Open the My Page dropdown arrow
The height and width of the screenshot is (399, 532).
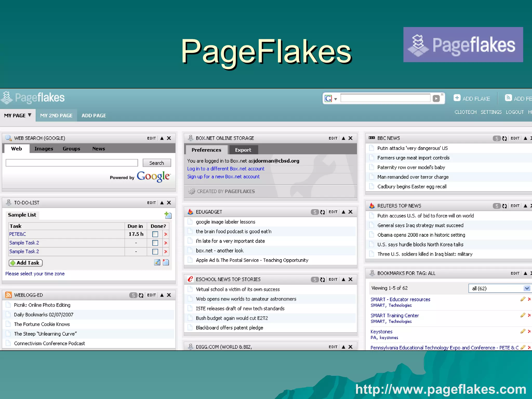[x=30, y=115]
